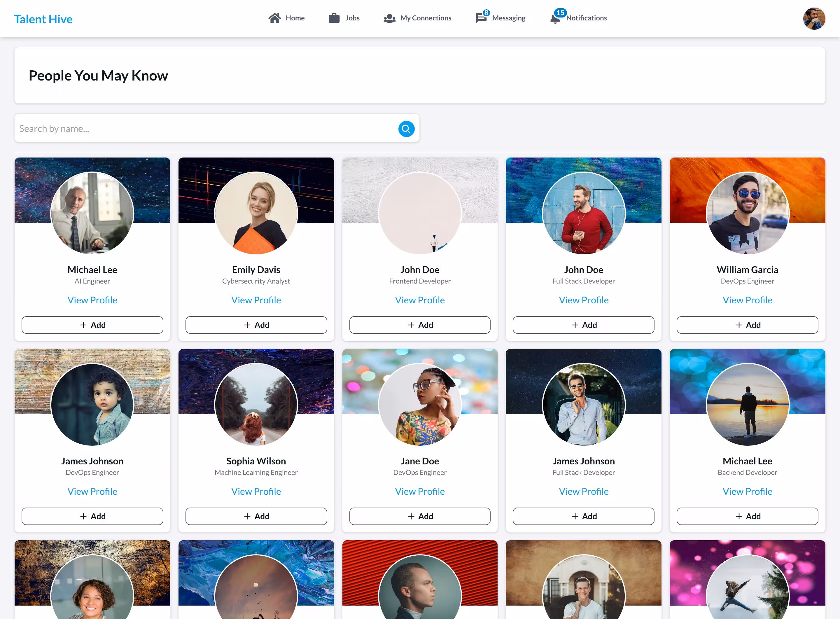Click the Cybersecurity Analyst job title
The image size is (840, 619).
click(256, 281)
